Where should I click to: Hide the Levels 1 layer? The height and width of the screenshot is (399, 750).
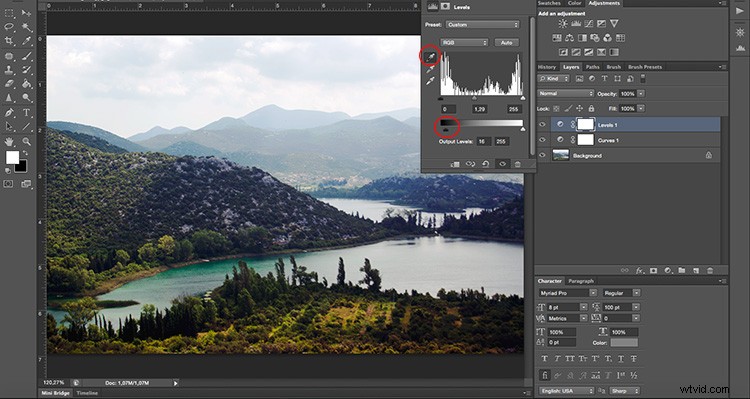click(x=542, y=124)
